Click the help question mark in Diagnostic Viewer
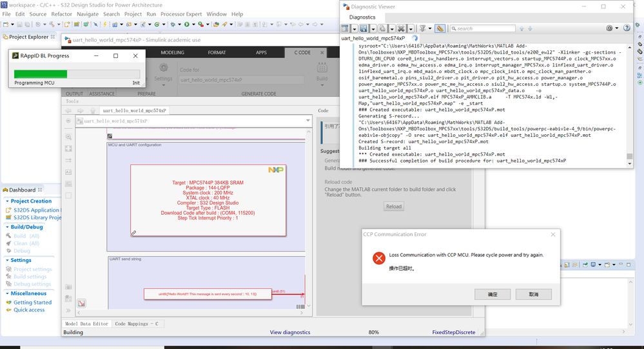Screen dimensions: 644x349 (627, 28)
